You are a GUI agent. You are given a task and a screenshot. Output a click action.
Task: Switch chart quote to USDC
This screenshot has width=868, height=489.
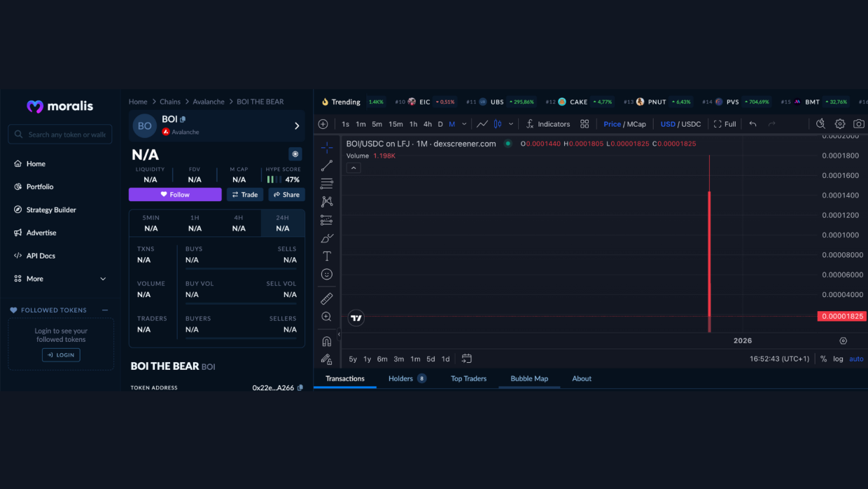(x=691, y=124)
